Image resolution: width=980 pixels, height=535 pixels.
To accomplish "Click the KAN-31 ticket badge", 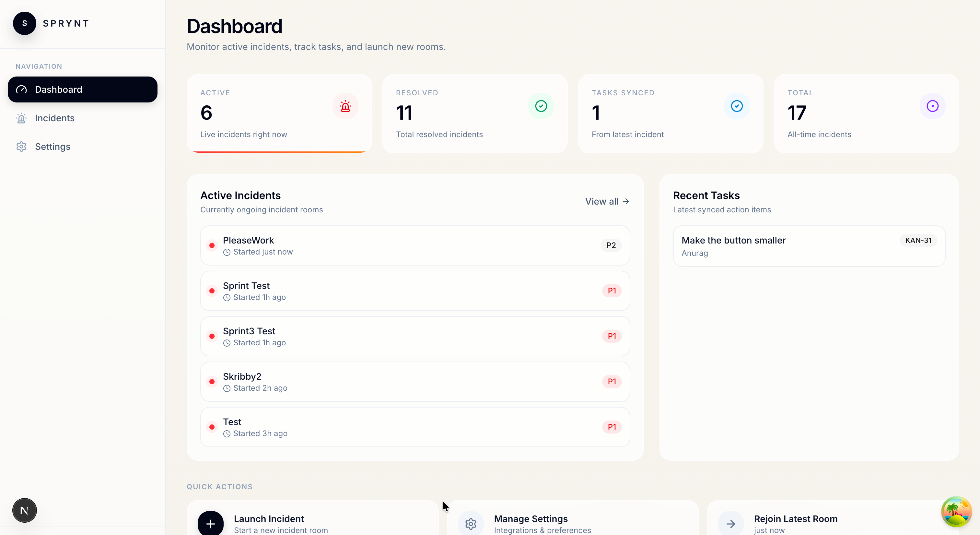I will [x=918, y=241].
